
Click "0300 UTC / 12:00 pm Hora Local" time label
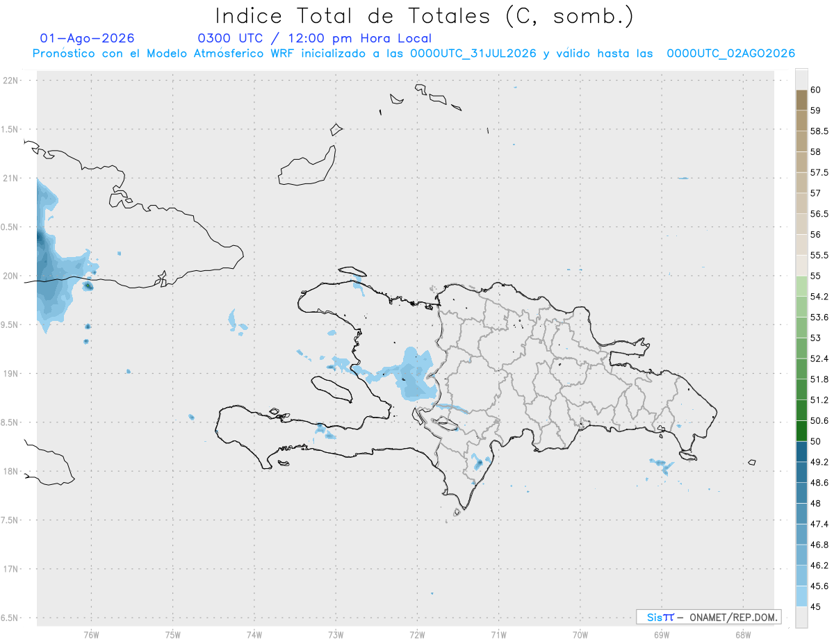tap(315, 39)
